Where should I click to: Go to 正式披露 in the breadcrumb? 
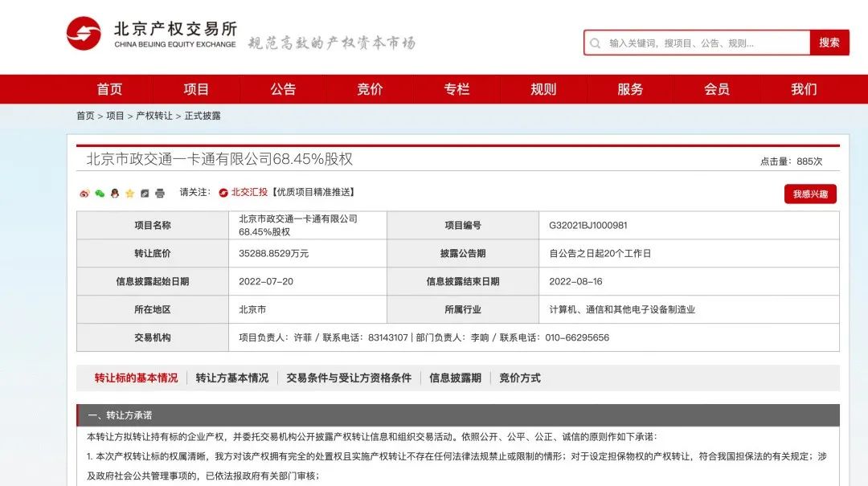click(202, 116)
